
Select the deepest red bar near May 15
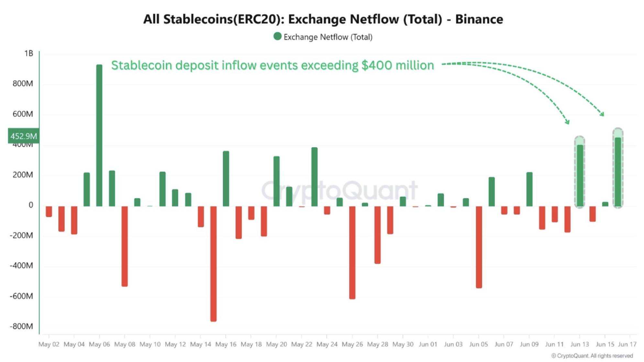tap(213, 264)
